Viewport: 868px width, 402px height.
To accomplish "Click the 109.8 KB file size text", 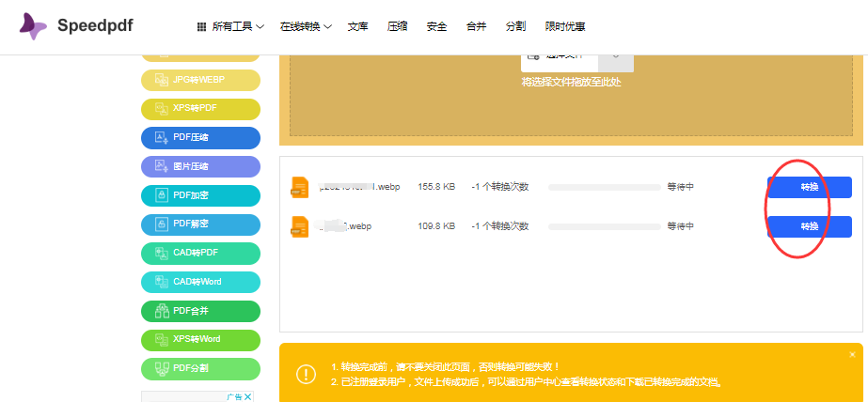I will (x=436, y=226).
